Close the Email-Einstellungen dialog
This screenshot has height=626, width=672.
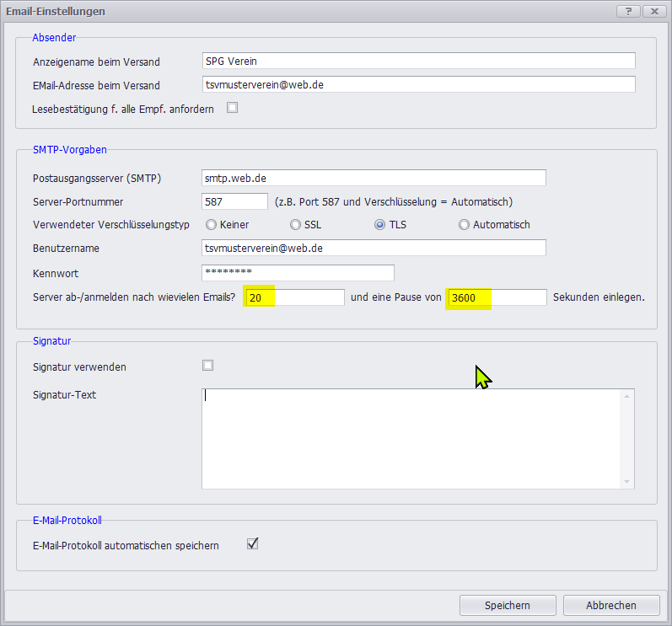(653, 11)
